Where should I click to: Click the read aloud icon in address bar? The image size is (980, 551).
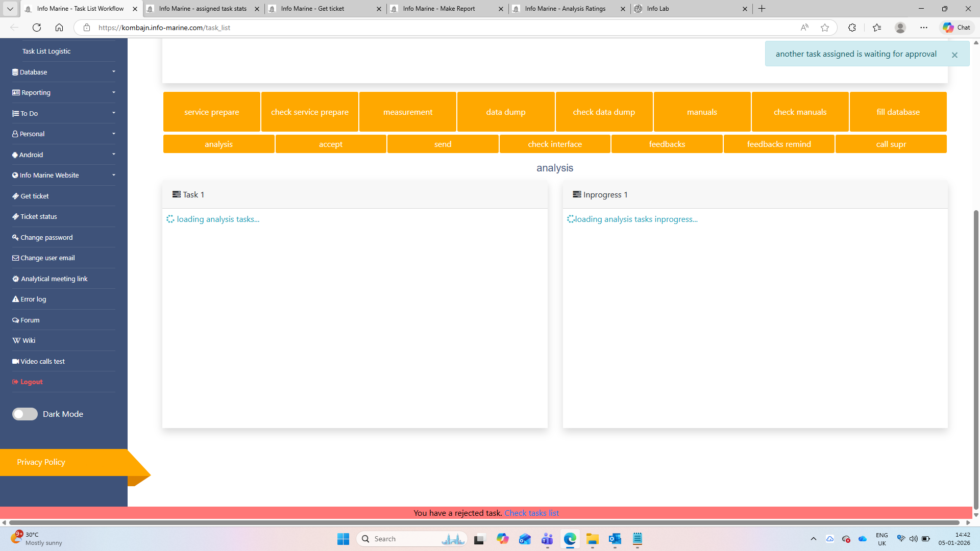[x=804, y=28]
